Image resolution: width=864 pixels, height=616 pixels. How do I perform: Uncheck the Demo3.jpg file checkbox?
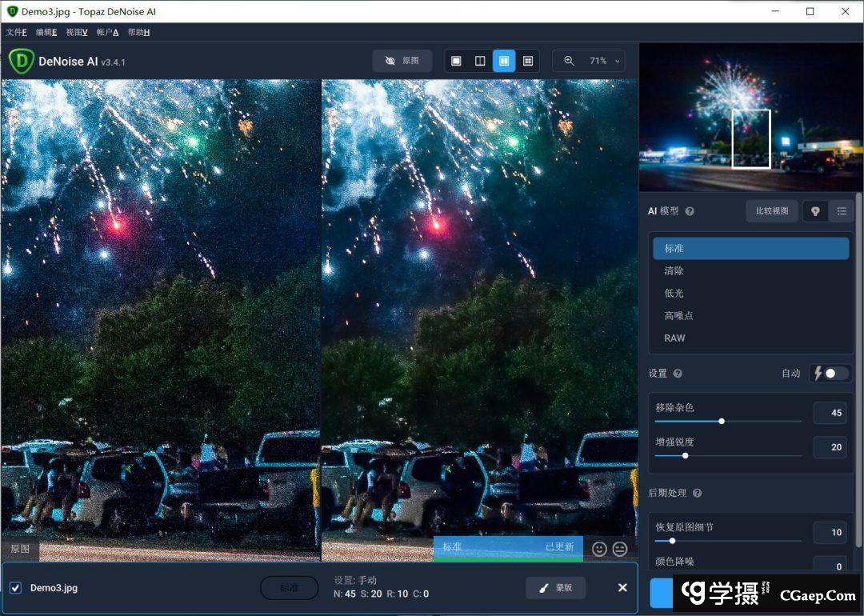(x=15, y=588)
